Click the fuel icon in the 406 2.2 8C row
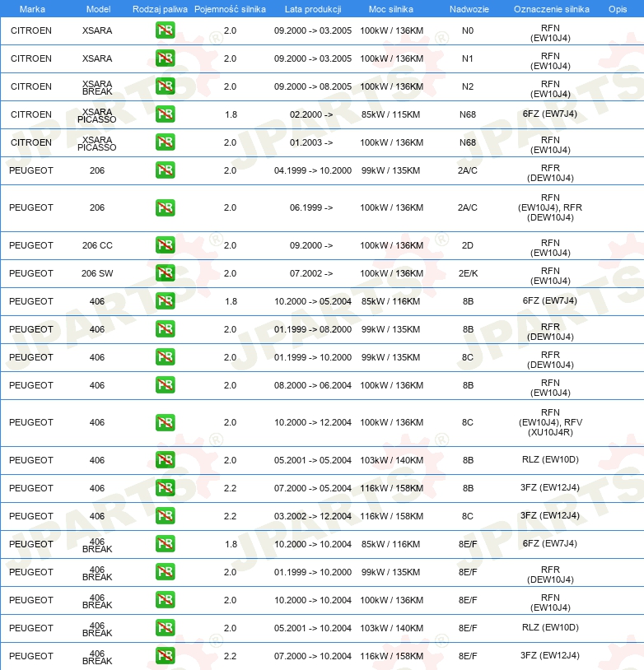 click(x=165, y=516)
